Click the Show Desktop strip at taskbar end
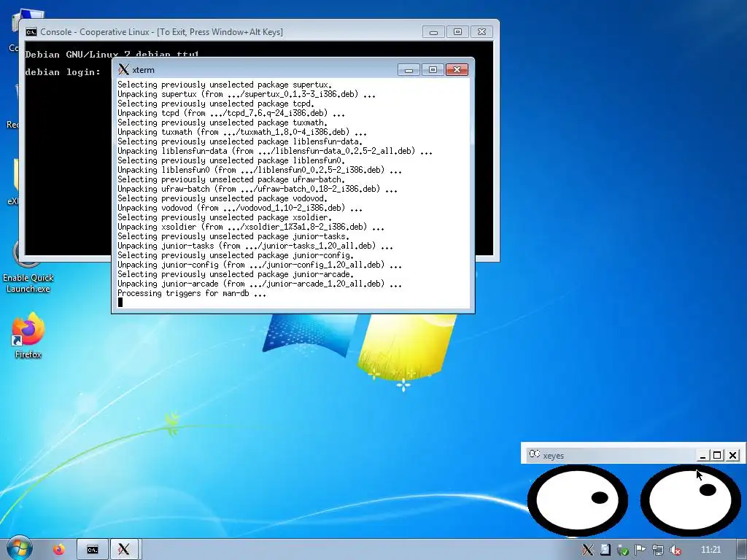This screenshot has width=747, height=560. click(x=742, y=550)
